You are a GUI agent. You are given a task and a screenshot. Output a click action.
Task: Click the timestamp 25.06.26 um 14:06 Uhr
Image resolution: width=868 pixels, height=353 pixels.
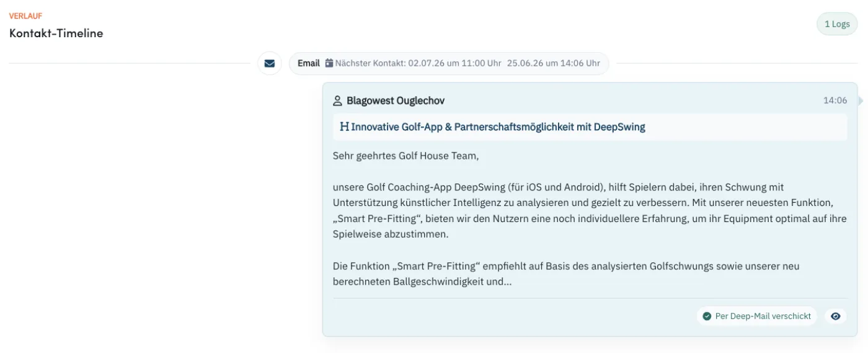pos(554,63)
